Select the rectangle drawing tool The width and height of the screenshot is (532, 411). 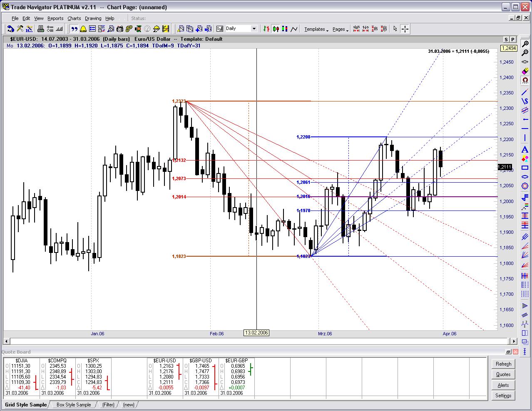pyautogui.click(x=525, y=168)
